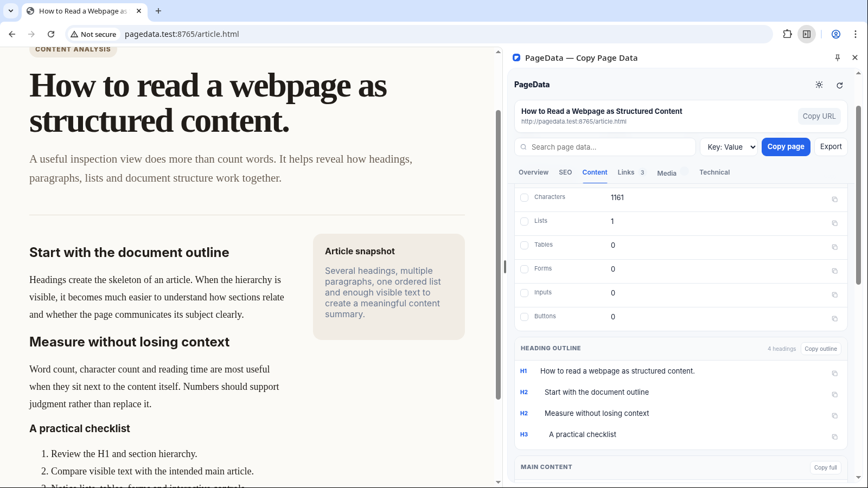
Task: Click the PageData refresh icon
Action: tap(840, 85)
